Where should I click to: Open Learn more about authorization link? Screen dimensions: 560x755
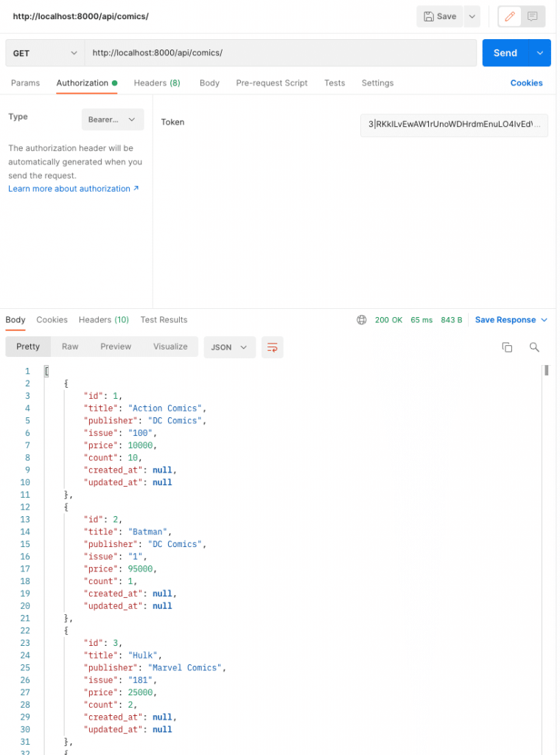(x=74, y=189)
